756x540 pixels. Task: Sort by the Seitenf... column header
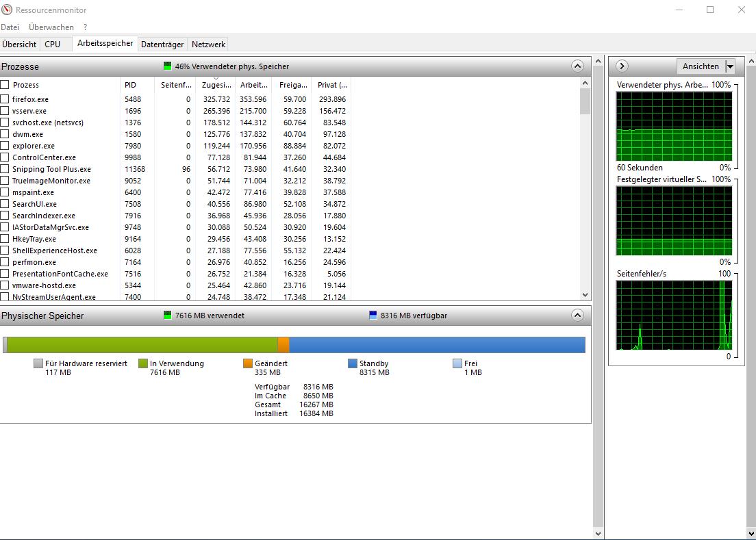click(175, 85)
